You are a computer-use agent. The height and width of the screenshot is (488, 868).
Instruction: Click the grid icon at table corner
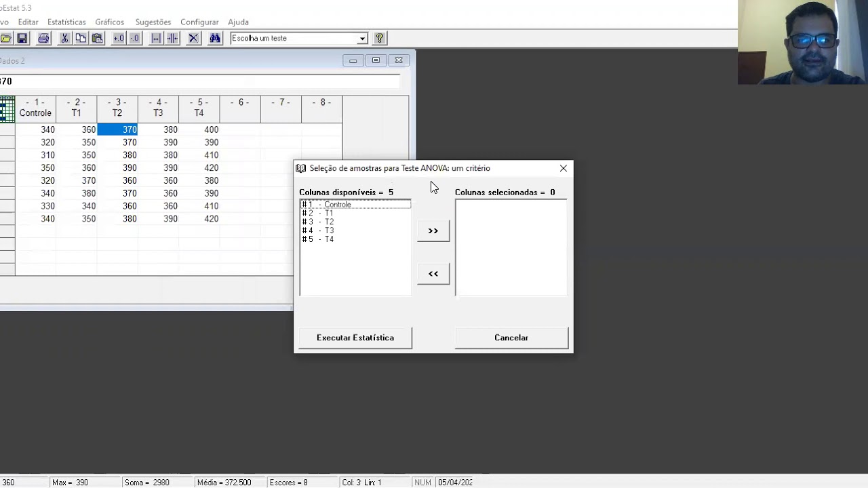coord(7,109)
